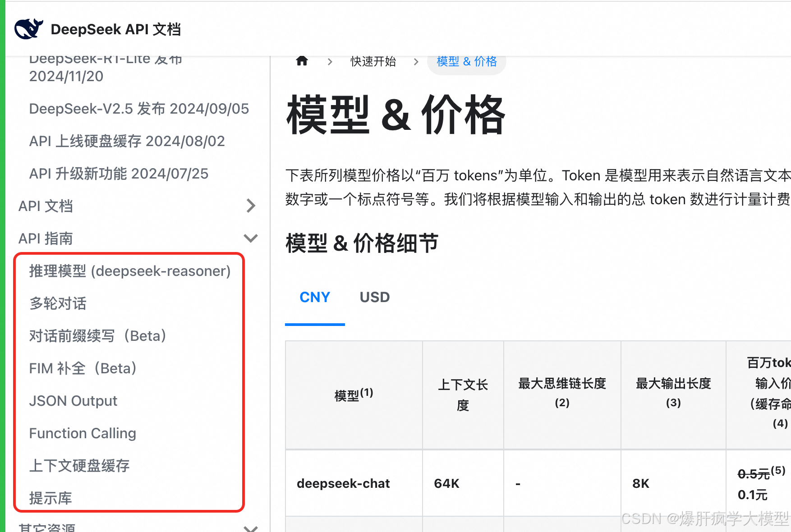
Task: Open Function Calling guide page
Action: 83,433
